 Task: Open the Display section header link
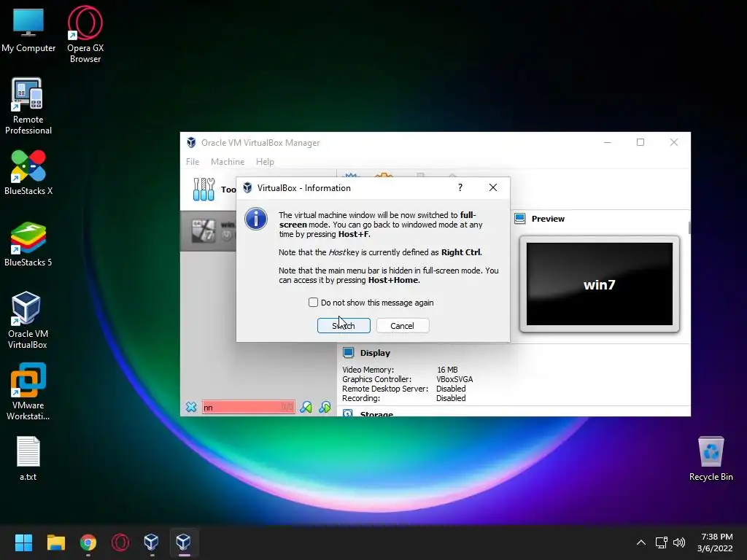coord(375,353)
